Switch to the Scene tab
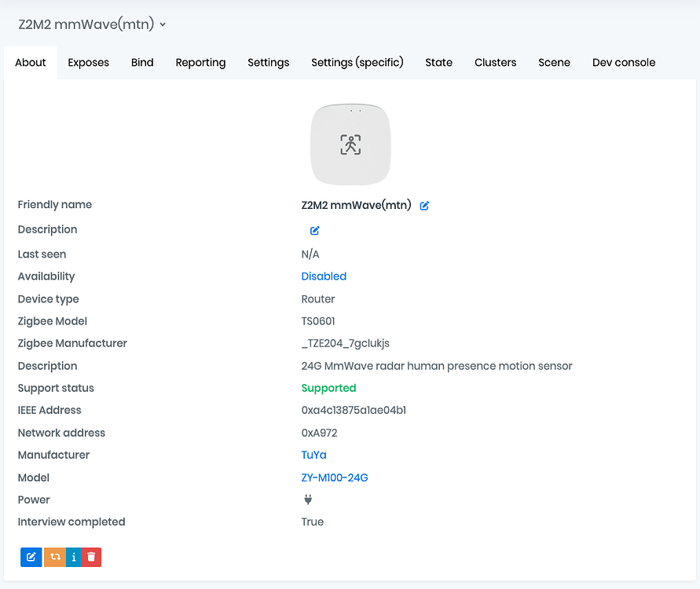The image size is (700, 589). [x=554, y=63]
